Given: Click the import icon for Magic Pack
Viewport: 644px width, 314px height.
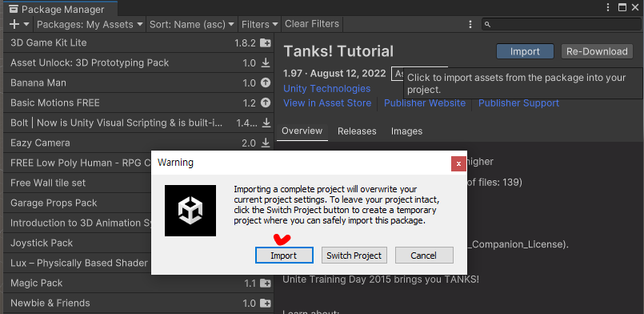Looking at the screenshot, I should tap(266, 284).
